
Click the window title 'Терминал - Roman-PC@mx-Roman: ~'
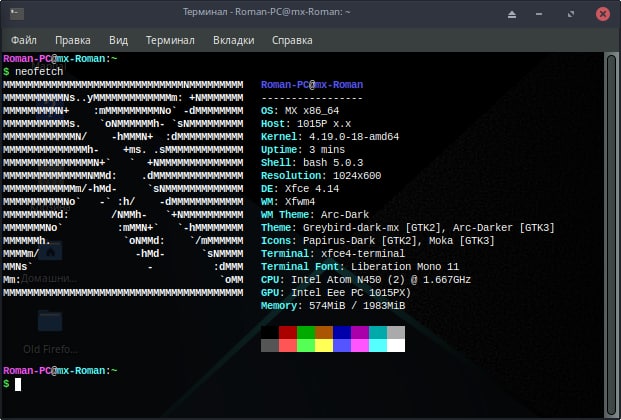point(266,12)
